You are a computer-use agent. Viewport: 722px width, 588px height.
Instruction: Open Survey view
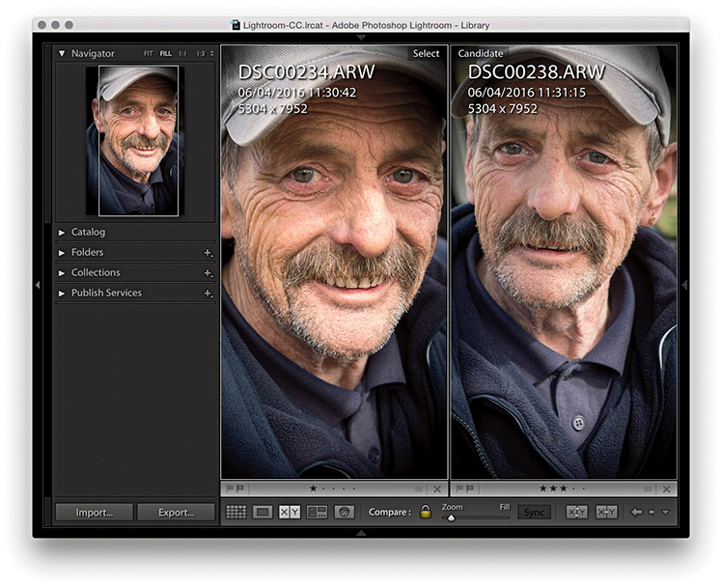point(317,512)
